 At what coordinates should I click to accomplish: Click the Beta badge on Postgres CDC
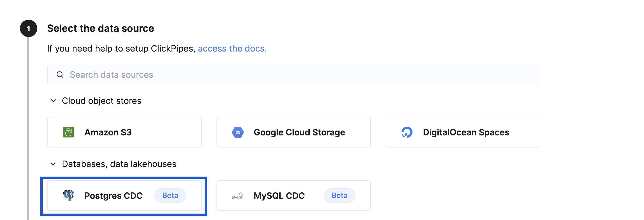170,195
